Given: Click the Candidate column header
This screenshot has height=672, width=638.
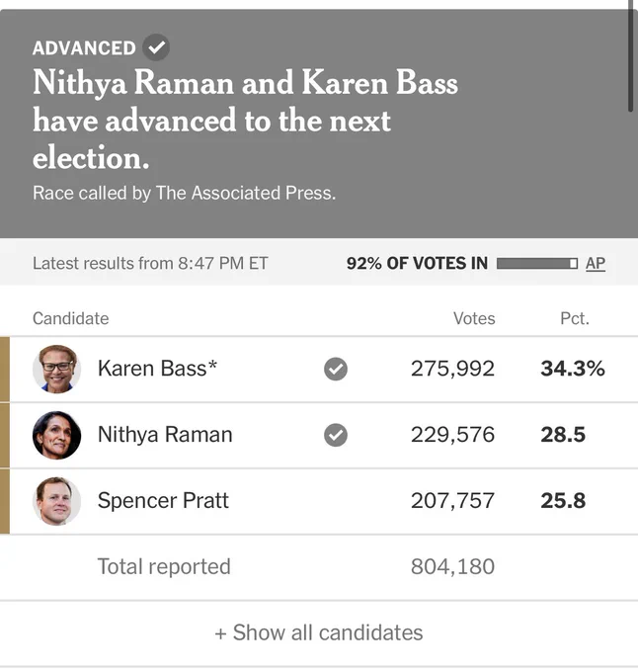Looking at the screenshot, I should (x=71, y=318).
